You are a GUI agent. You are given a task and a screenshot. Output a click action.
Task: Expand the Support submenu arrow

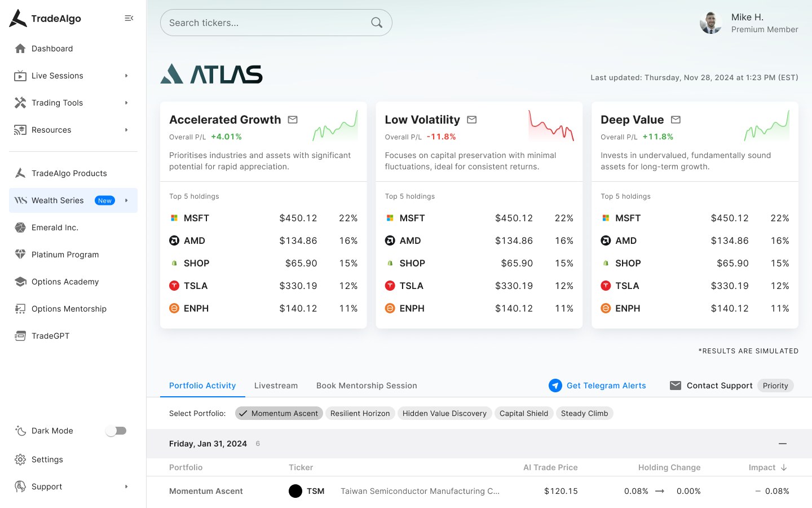click(126, 487)
